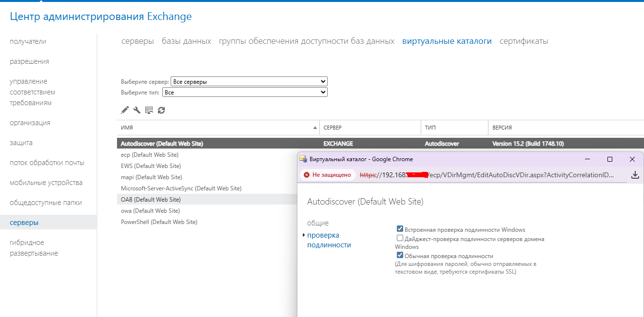Switch to the 'сертификаты' tab
The width and height of the screenshot is (644, 317).
click(524, 41)
